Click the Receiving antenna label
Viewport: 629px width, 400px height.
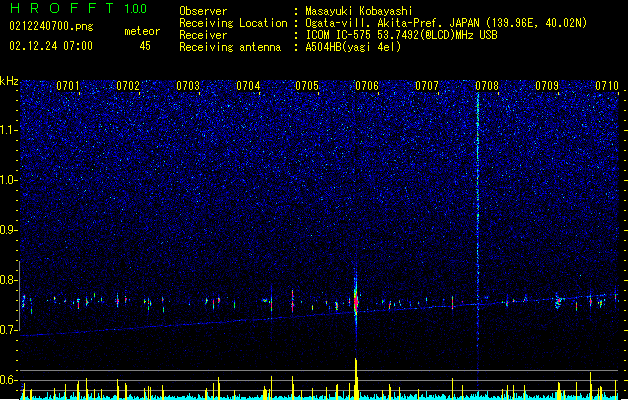[x=230, y=47]
